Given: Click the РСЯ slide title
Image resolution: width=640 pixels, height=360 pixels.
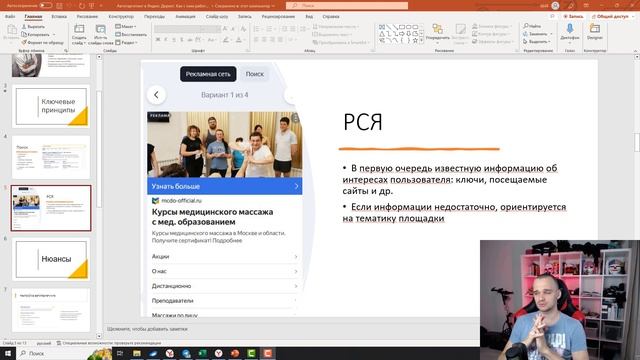Looking at the screenshot, I should [363, 122].
